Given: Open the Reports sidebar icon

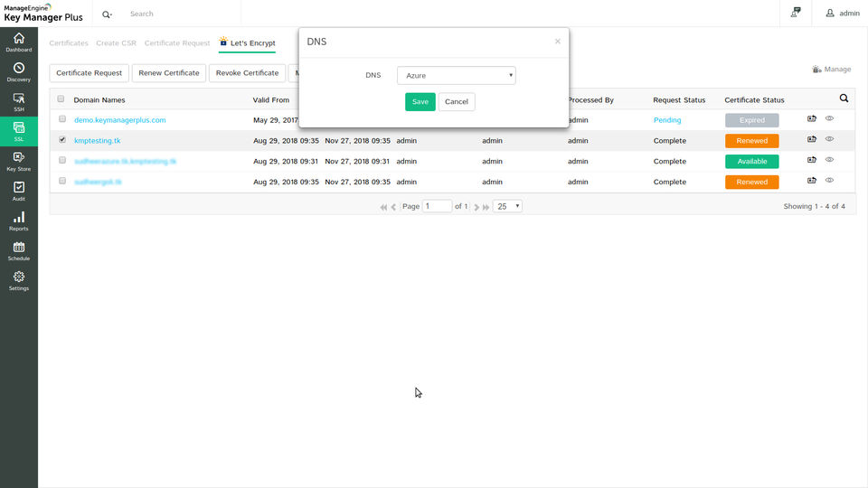Looking at the screenshot, I should coord(19,221).
